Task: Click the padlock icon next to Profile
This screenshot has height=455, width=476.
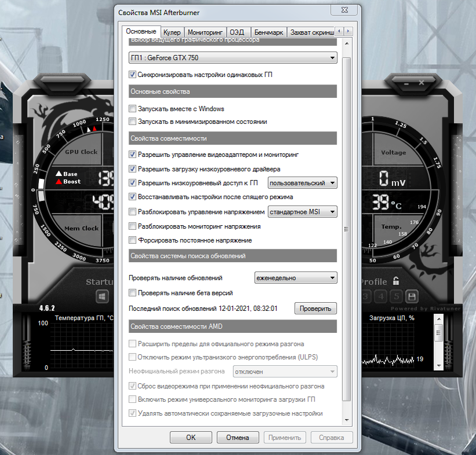Action: coord(396,282)
